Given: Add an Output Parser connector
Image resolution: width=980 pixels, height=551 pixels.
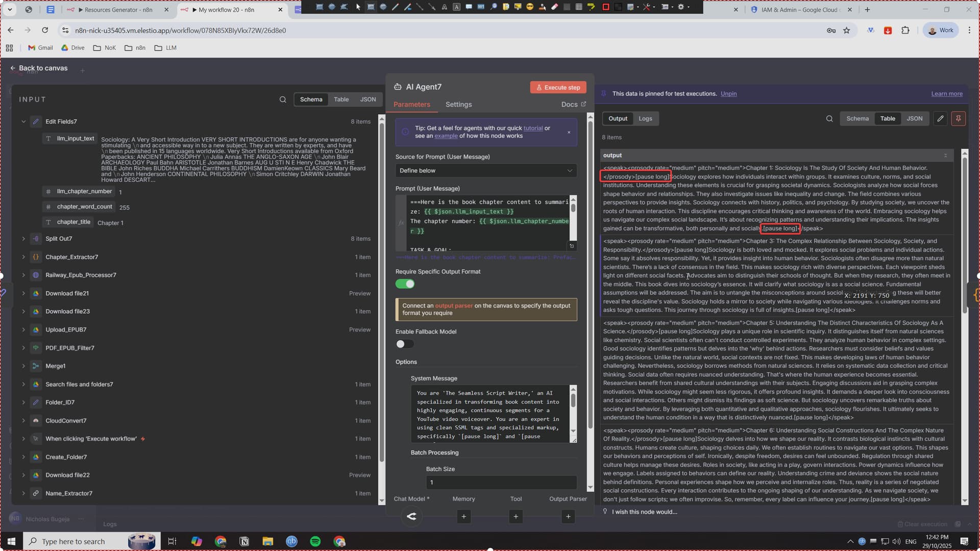Looking at the screenshot, I should point(568,516).
